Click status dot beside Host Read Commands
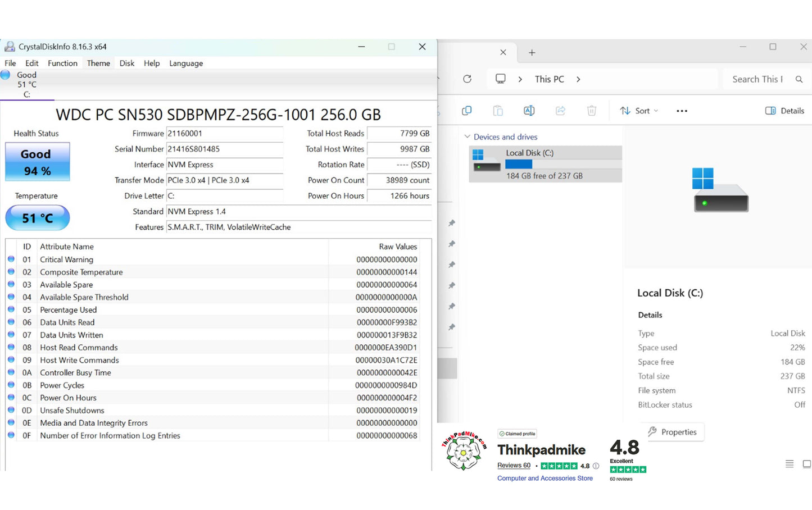 pyautogui.click(x=11, y=347)
